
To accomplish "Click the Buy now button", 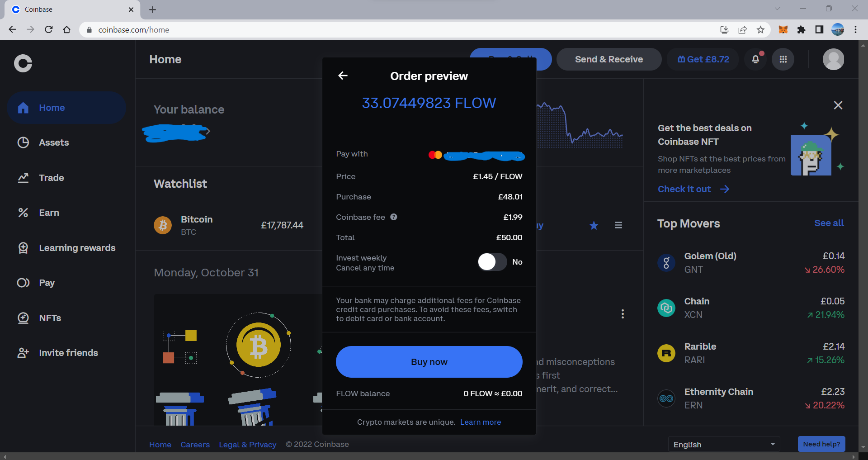I will coord(429,362).
